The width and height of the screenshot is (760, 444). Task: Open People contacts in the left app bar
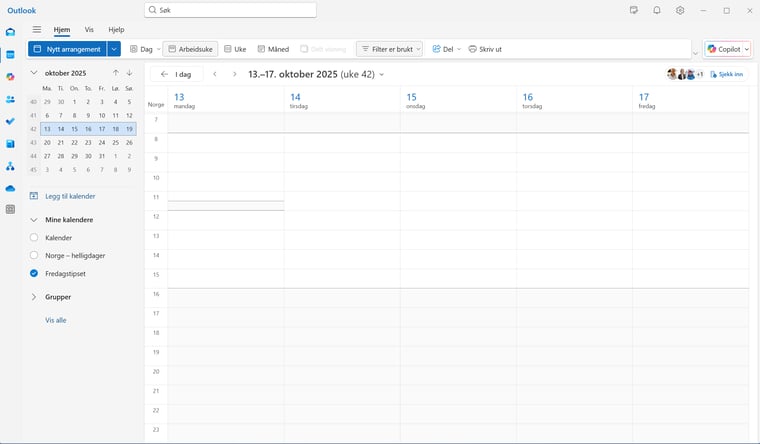(x=10, y=99)
